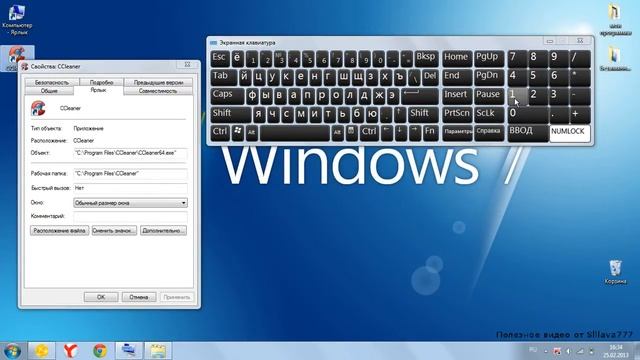Click the numpad plus key
This screenshot has width=640, height=360.
pos(580,115)
